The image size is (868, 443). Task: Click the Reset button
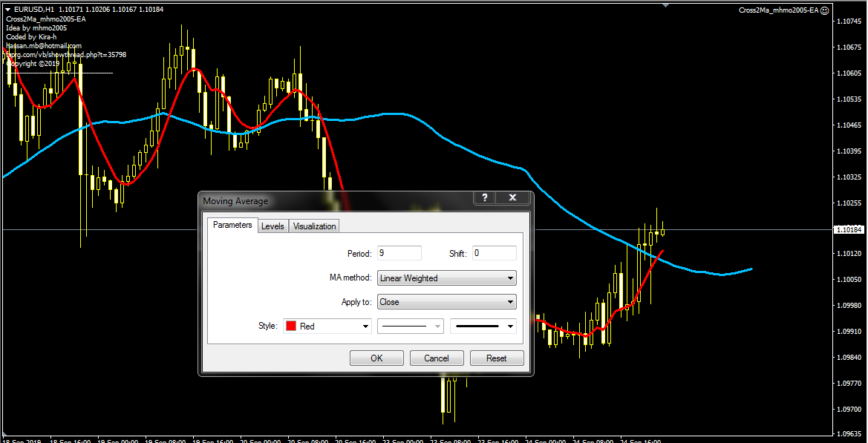(x=497, y=358)
